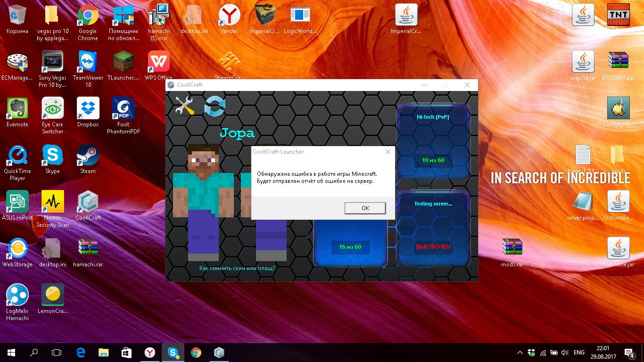644x362 pixels.
Task: Switch the ENG input language indicator
Action: [579, 352]
